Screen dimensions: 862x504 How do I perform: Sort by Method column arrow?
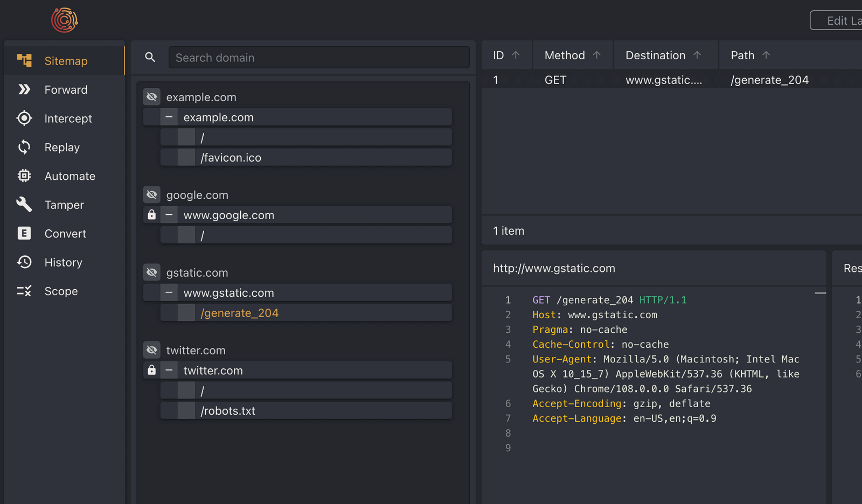click(596, 55)
